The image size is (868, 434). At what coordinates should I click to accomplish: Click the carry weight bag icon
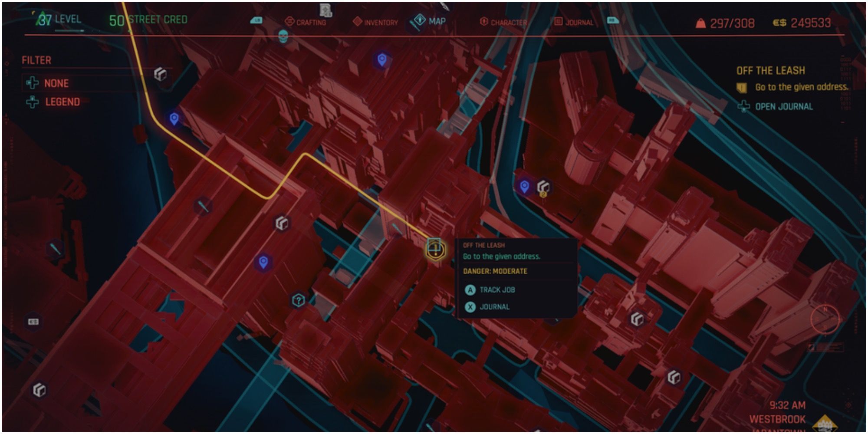700,23
